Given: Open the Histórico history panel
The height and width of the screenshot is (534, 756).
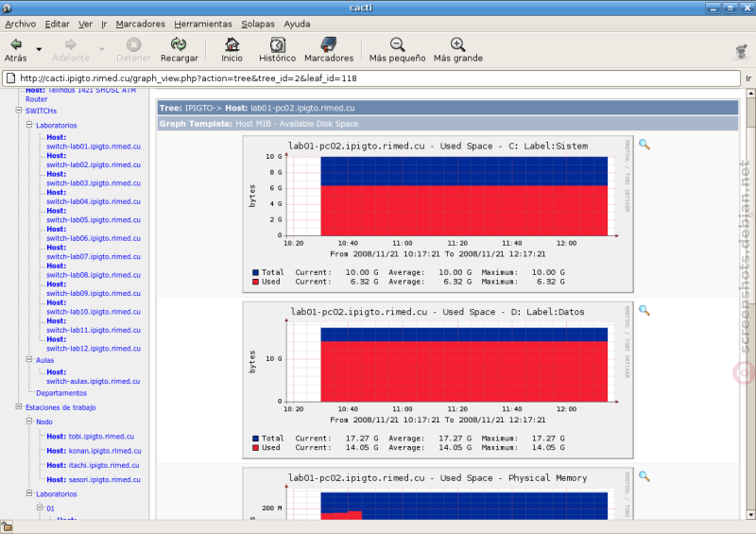Looking at the screenshot, I should point(277,50).
